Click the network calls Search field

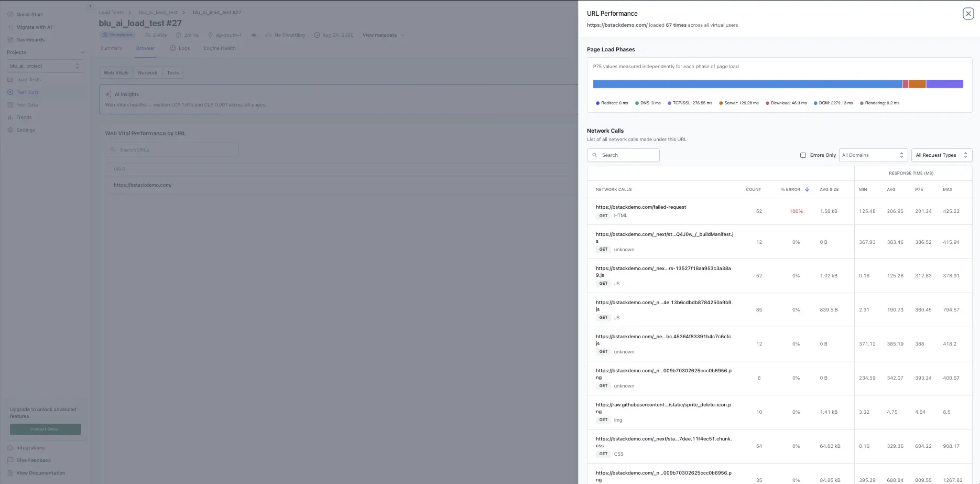(623, 155)
